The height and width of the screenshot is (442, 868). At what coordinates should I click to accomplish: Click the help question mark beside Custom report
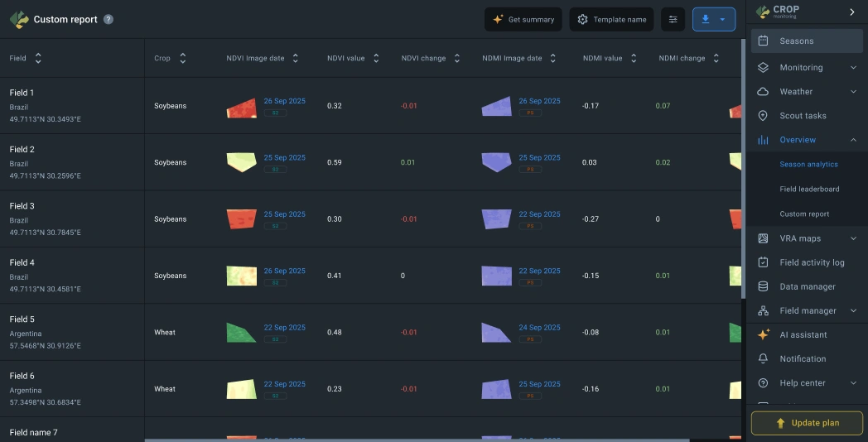click(x=108, y=20)
